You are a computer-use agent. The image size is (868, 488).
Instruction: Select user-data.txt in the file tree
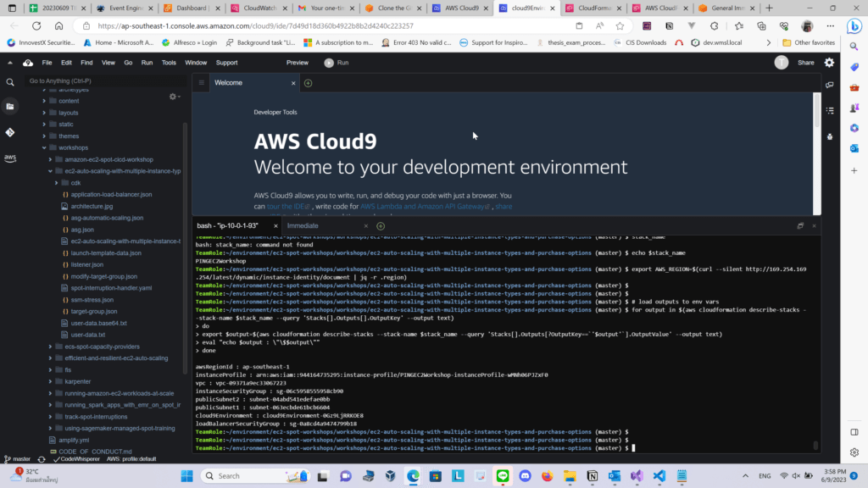88,335
